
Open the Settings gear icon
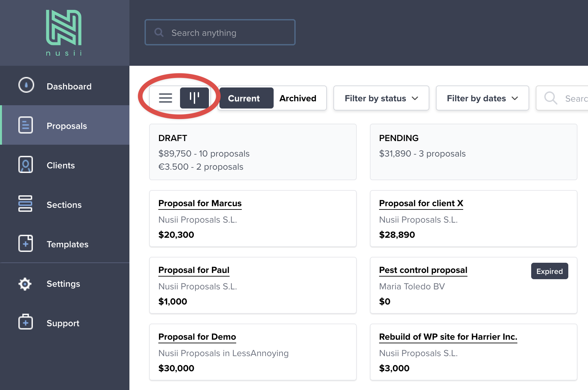(25, 284)
